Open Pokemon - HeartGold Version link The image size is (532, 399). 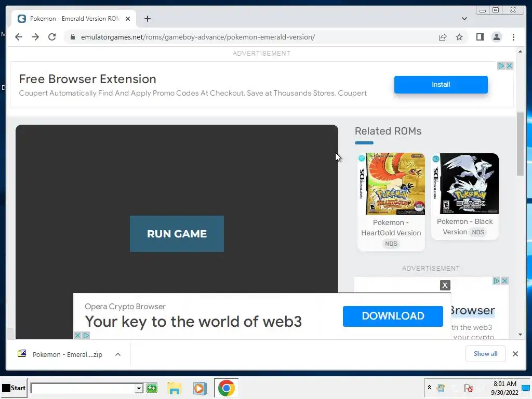391,228
